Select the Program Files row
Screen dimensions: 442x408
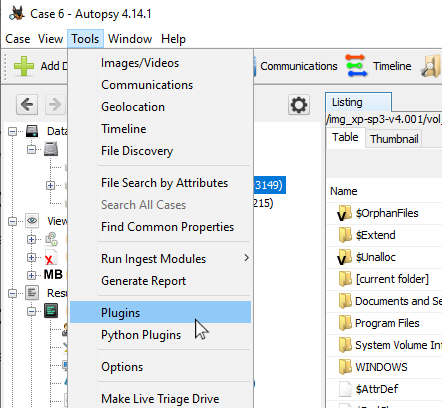tap(384, 323)
